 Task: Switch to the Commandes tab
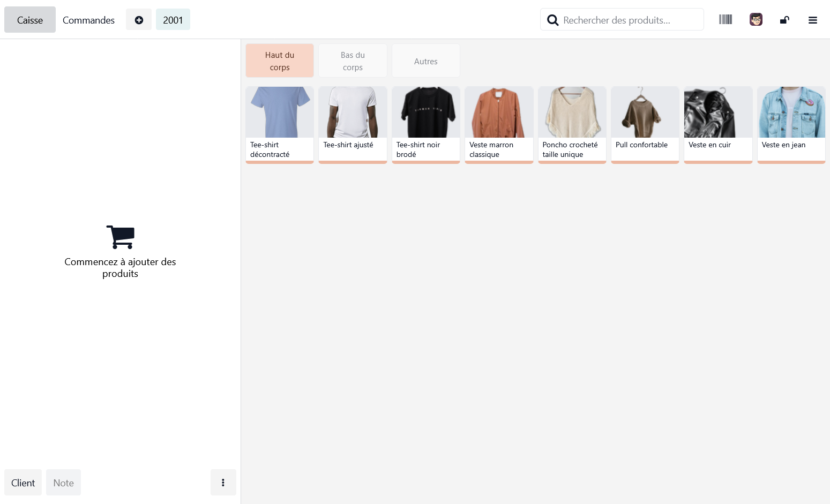pyautogui.click(x=88, y=20)
